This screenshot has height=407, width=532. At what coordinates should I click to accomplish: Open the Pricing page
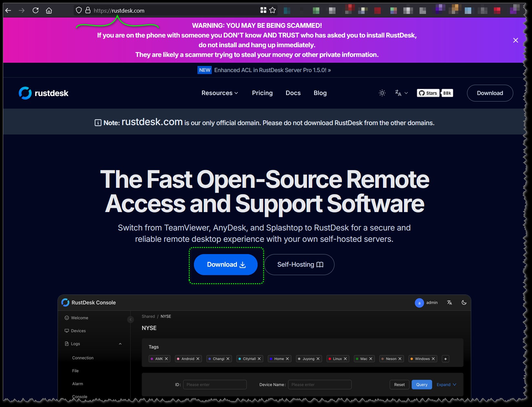pos(262,93)
